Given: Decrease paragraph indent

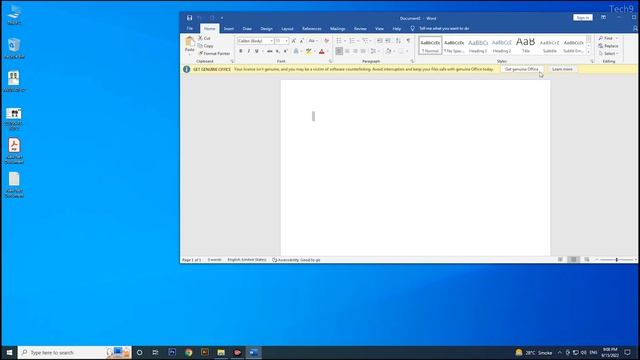Looking at the screenshot, I should pos(380,41).
